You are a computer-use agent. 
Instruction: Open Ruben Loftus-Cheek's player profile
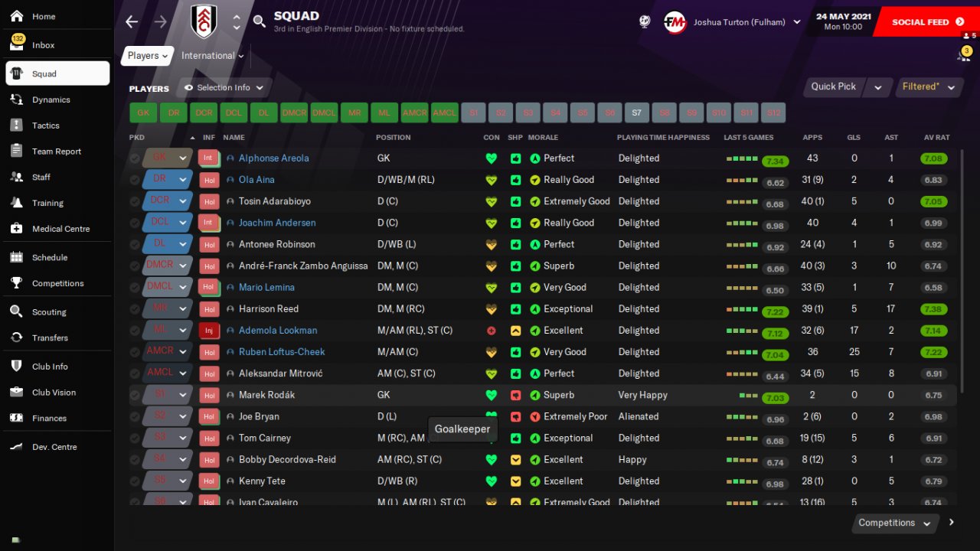tap(282, 352)
